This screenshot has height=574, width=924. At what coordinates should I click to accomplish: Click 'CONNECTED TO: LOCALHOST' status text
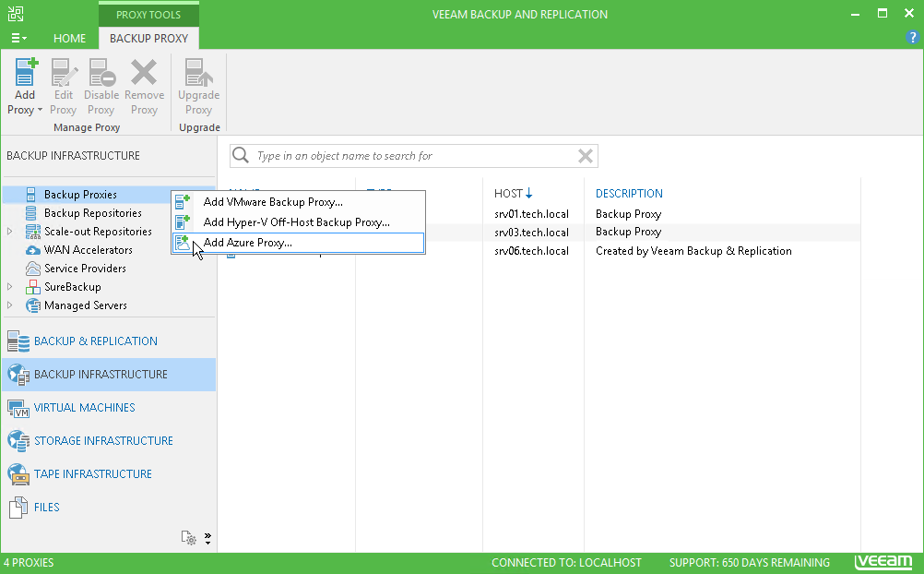pos(566,563)
